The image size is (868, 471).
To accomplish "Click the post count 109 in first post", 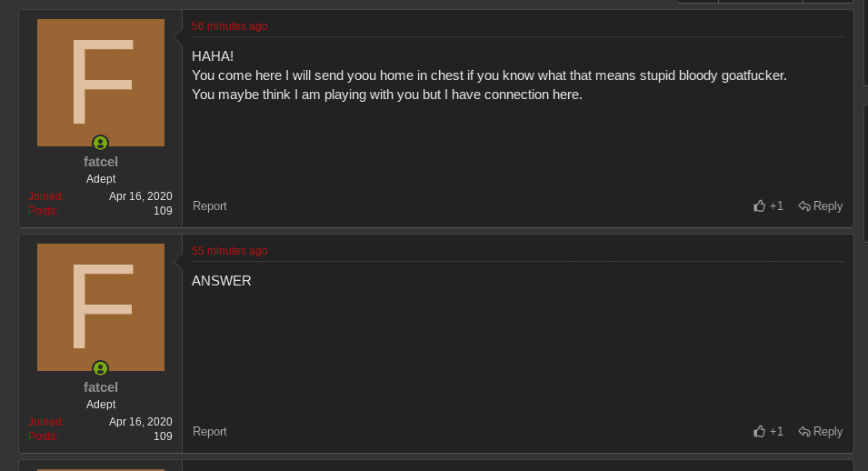I will [163, 211].
